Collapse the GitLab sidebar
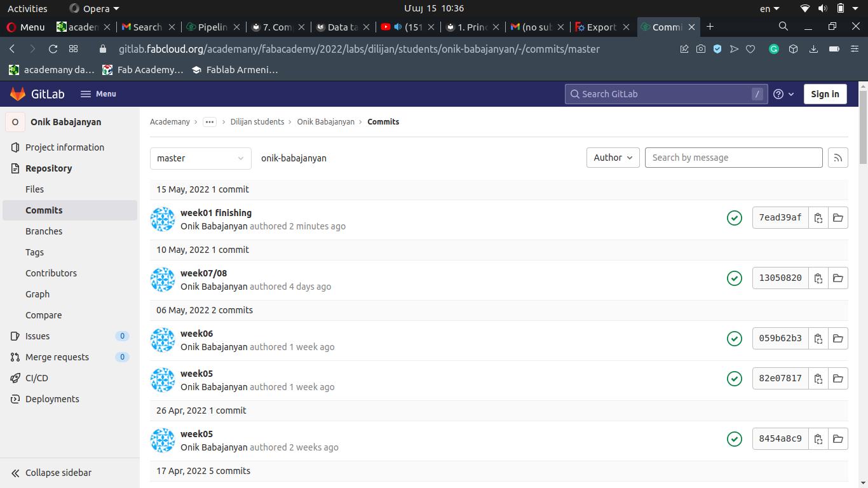Viewport: 868px width, 488px height. [52, 473]
